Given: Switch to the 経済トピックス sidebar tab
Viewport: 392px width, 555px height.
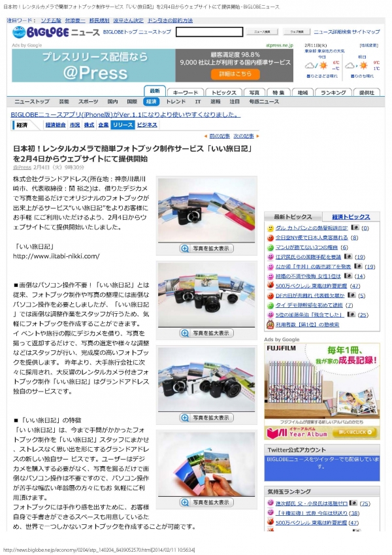Looking at the screenshot, I should coord(351,216).
